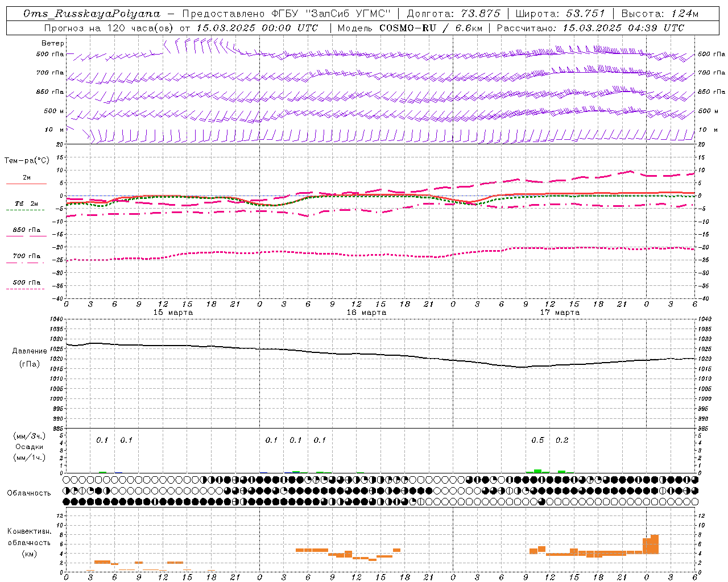Click the Конвективн. label text
The width and height of the screenshot is (728, 582).
30,531
